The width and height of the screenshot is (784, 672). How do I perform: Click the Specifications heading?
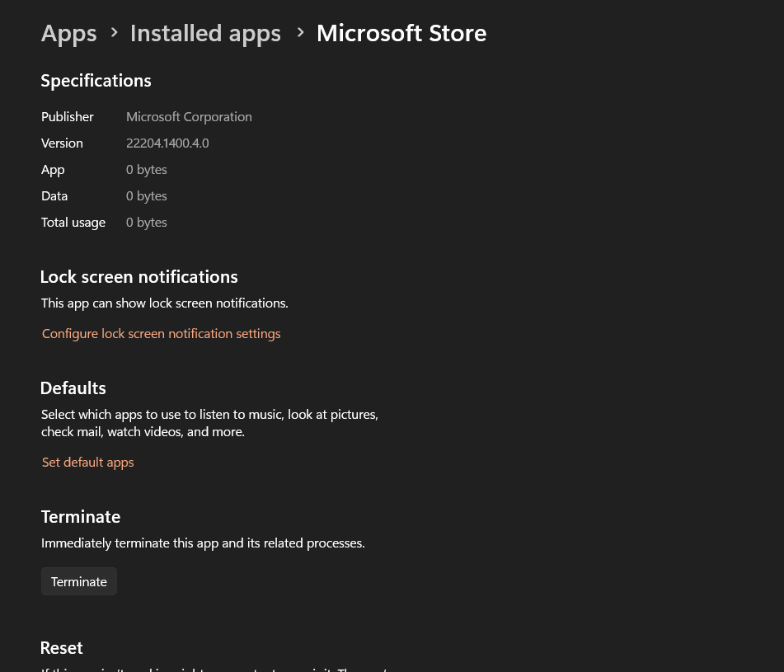tap(96, 80)
